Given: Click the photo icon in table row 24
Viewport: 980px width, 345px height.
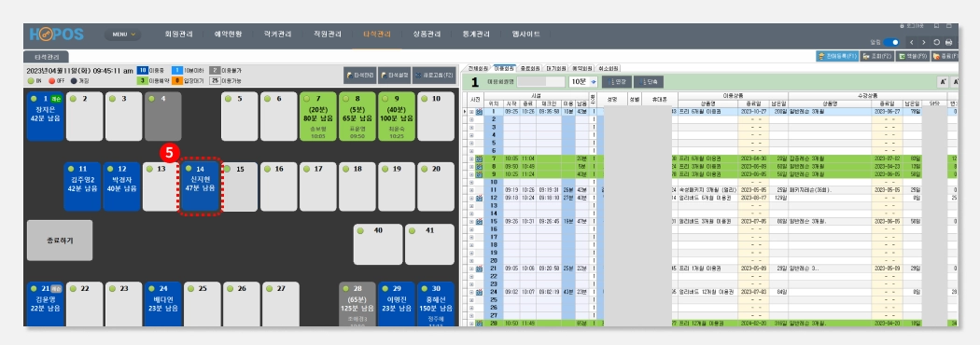Looking at the screenshot, I should (479, 291).
